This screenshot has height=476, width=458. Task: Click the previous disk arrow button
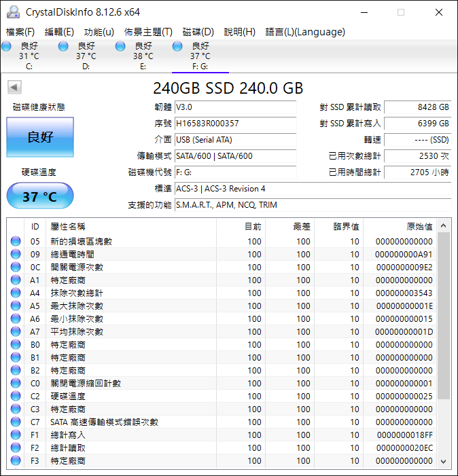click(14, 88)
